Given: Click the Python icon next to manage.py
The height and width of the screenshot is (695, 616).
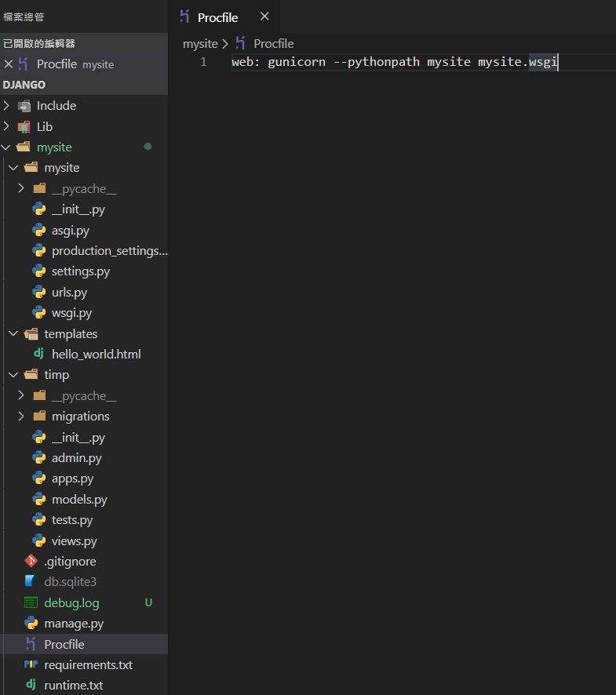Looking at the screenshot, I should 31,624.
